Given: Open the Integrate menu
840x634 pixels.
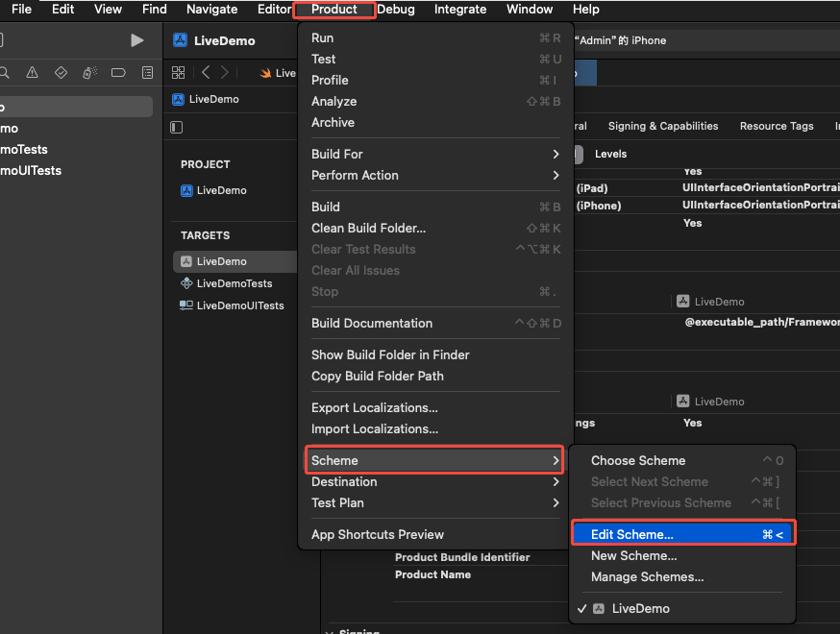Looking at the screenshot, I should pos(460,9).
